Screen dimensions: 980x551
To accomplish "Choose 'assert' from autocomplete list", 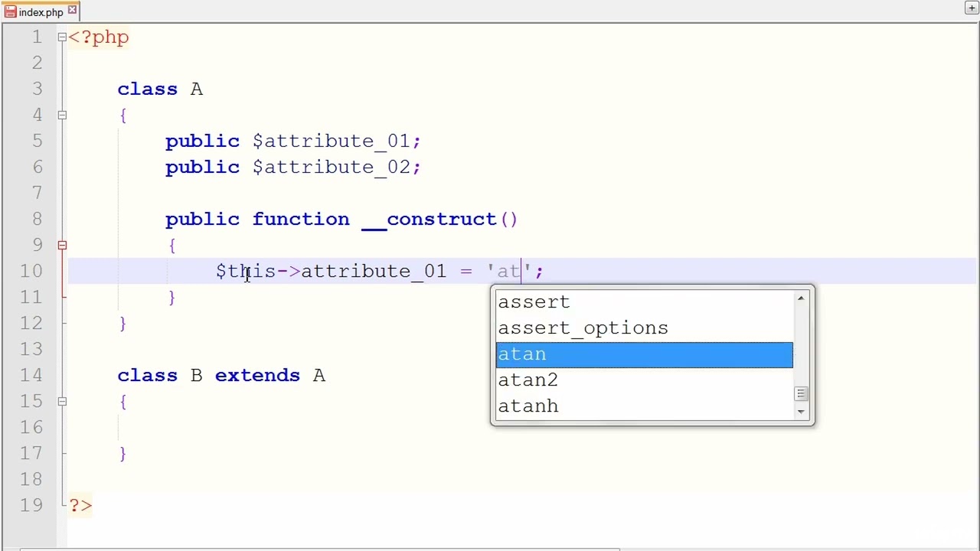I will point(644,302).
